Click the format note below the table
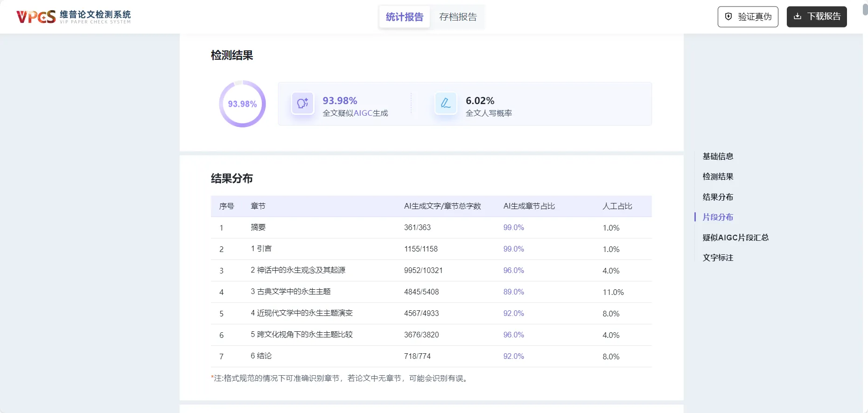 [340, 378]
